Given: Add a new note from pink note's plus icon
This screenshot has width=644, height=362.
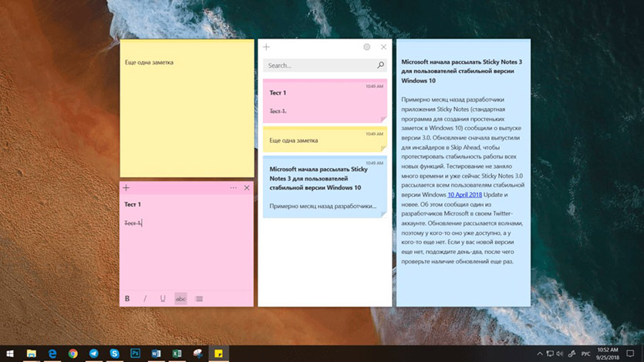Looking at the screenshot, I should (126, 188).
